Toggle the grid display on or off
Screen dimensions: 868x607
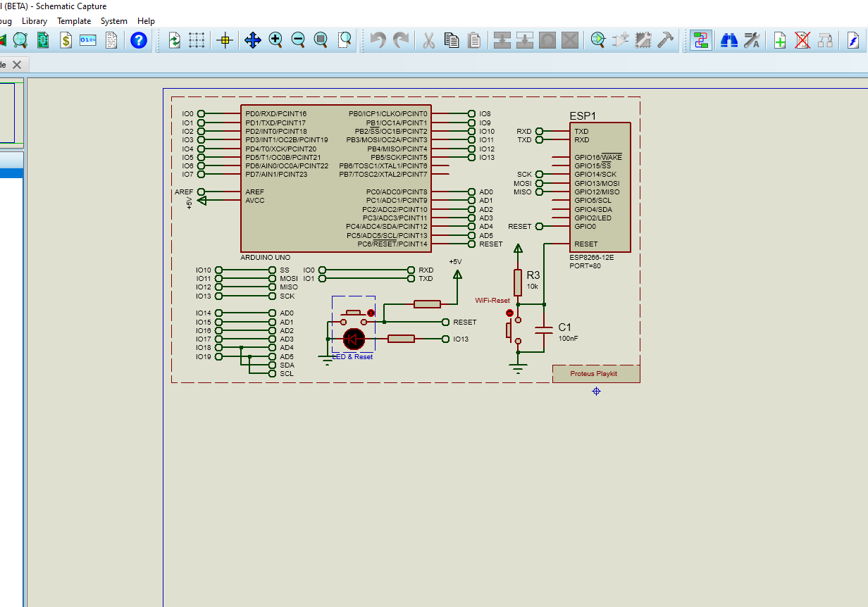click(197, 40)
